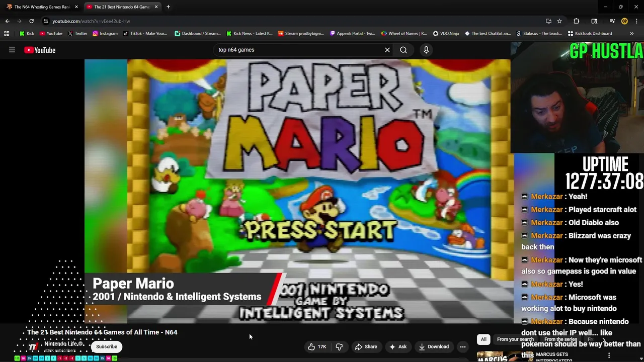The height and width of the screenshot is (362, 644).
Task: Click the video title text
Action: click(102, 332)
